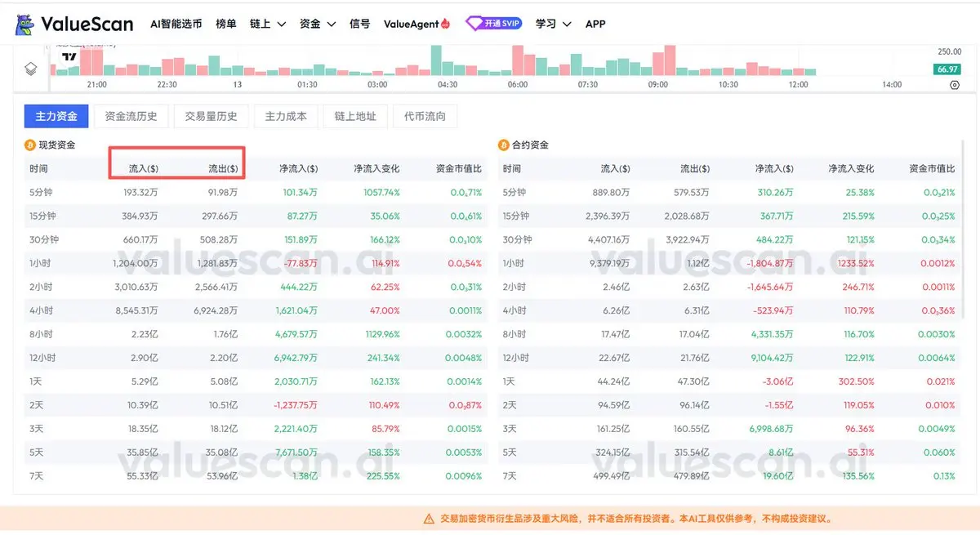Click the diamond SVIP icon
Image resolution: width=980 pixels, height=535 pixels.
click(474, 24)
